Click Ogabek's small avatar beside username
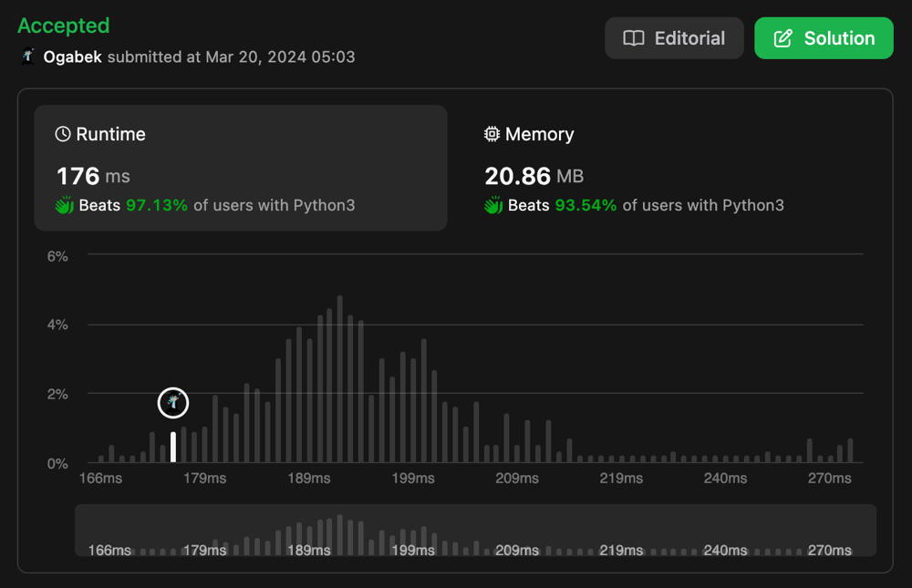The width and height of the screenshot is (912, 588). (x=28, y=57)
